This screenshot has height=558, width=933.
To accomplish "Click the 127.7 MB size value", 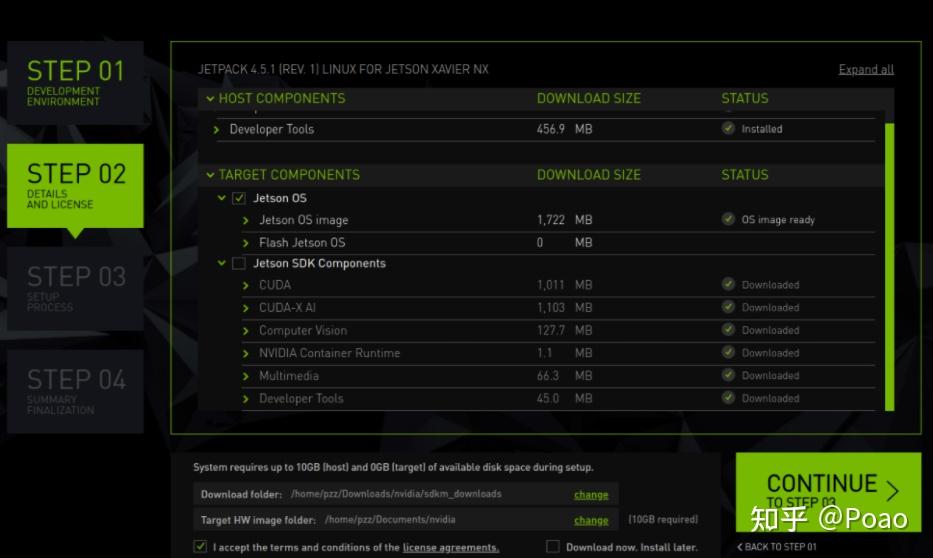I will (x=564, y=330).
